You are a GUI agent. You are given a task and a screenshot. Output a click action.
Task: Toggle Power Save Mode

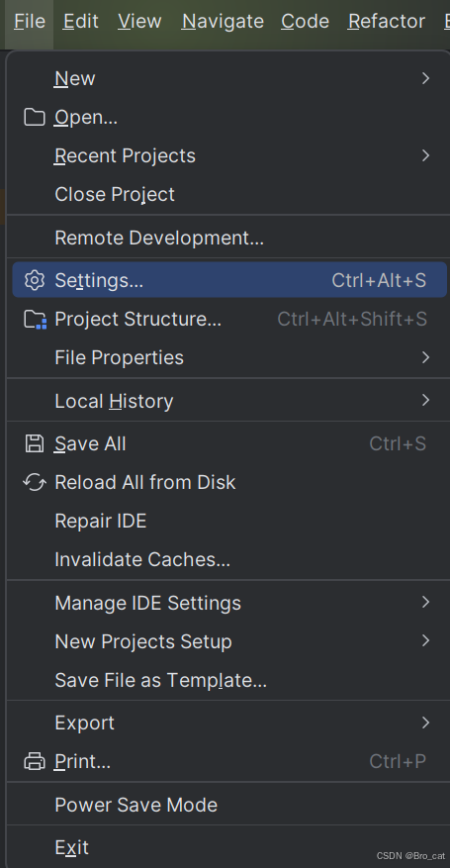pyautogui.click(x=228, y=805)
